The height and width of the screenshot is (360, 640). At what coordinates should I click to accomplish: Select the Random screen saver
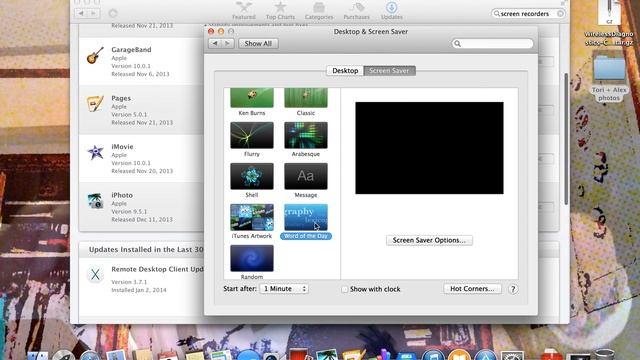[x=252, y=262]
